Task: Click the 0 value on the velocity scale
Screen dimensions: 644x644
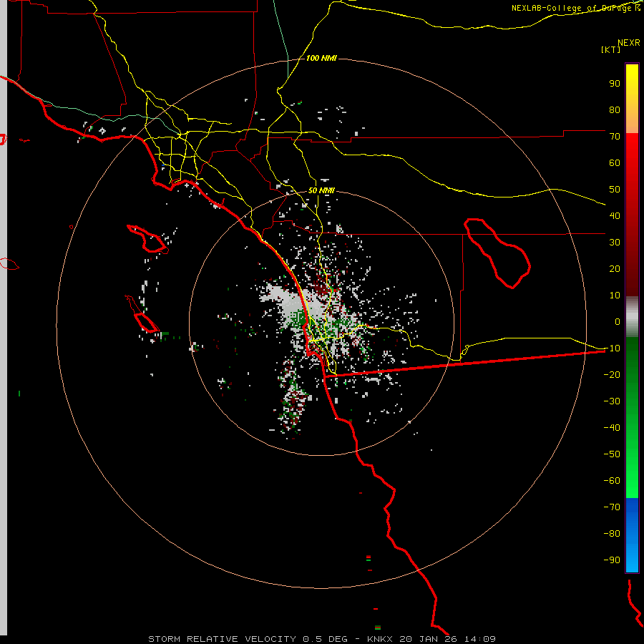Action: tap(618, 321)
